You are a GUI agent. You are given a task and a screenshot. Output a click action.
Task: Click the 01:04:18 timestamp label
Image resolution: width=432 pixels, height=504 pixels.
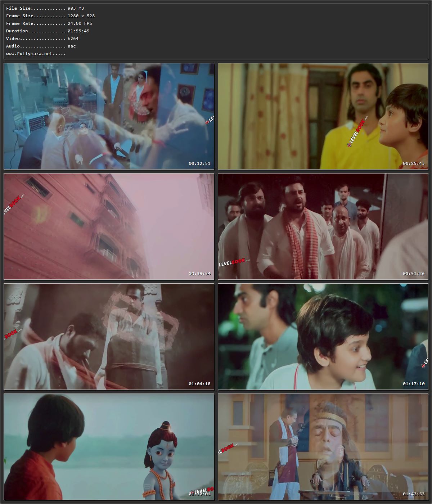click(x=199, y=384)
